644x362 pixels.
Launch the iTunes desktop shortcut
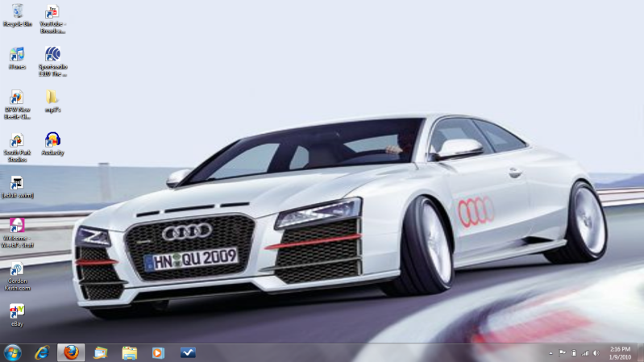[17, 58]
